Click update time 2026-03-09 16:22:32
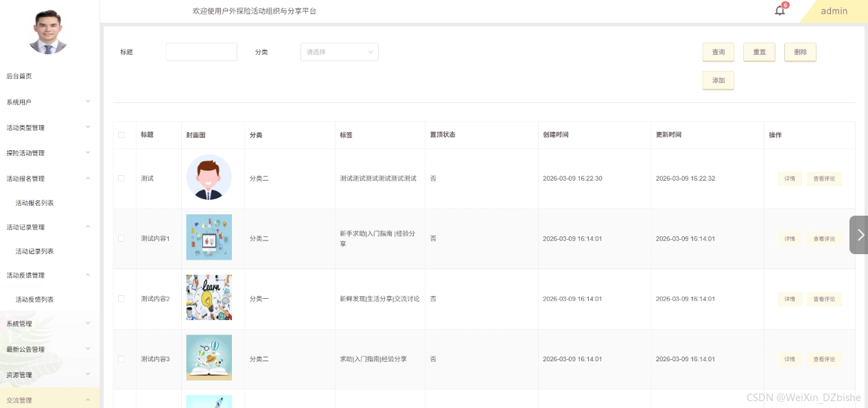 [x=685, y=179]
